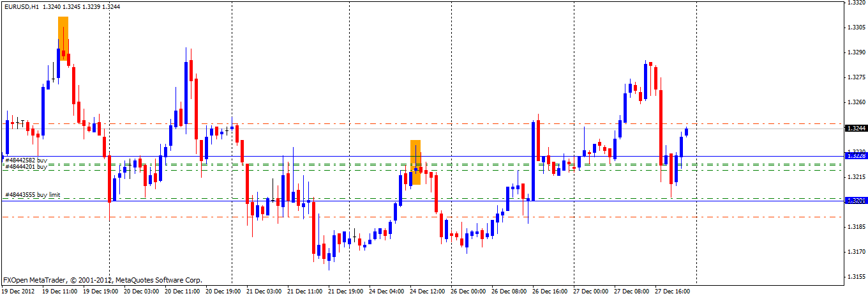Image resolution: width=868 pixels, height=296 pixels.
Task: Select the #48442582 buy order label
Action: (26, 160)
